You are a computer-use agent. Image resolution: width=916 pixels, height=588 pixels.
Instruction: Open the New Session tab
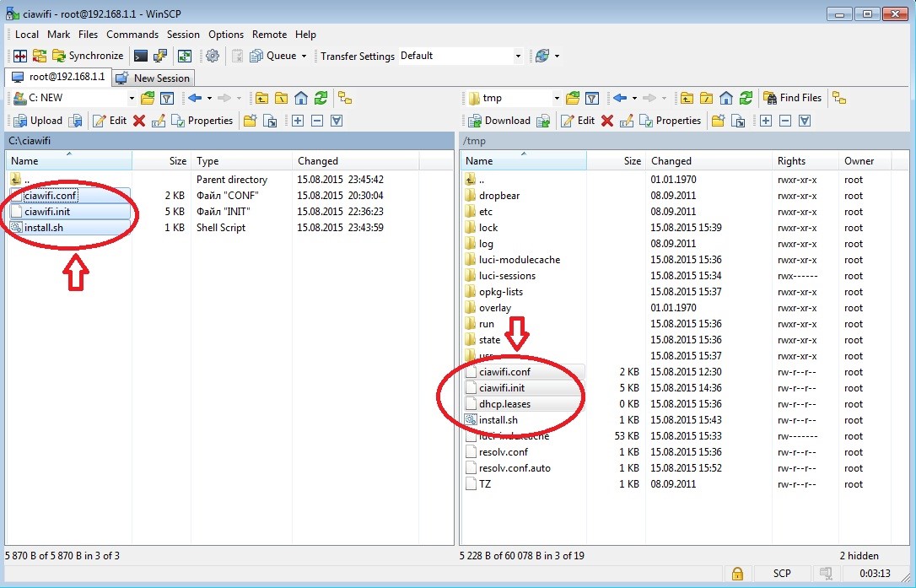[x=153, y=78]
